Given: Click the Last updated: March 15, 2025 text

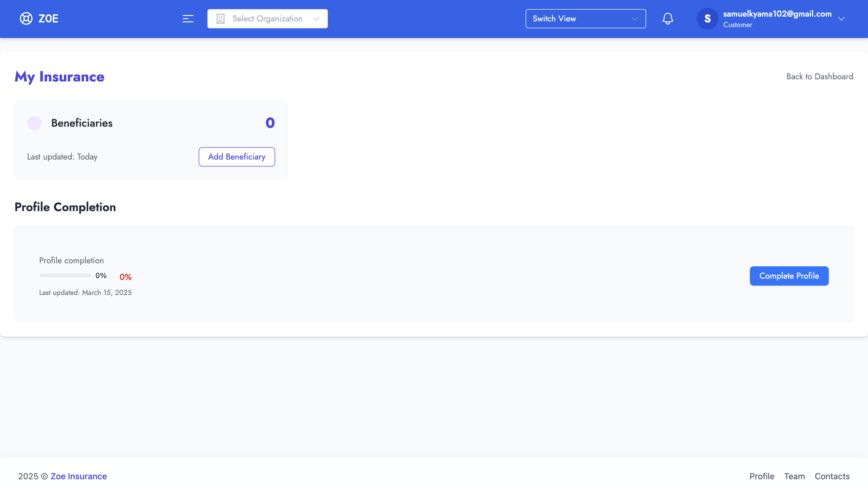Looking at the screenshot, I should 85,293.
